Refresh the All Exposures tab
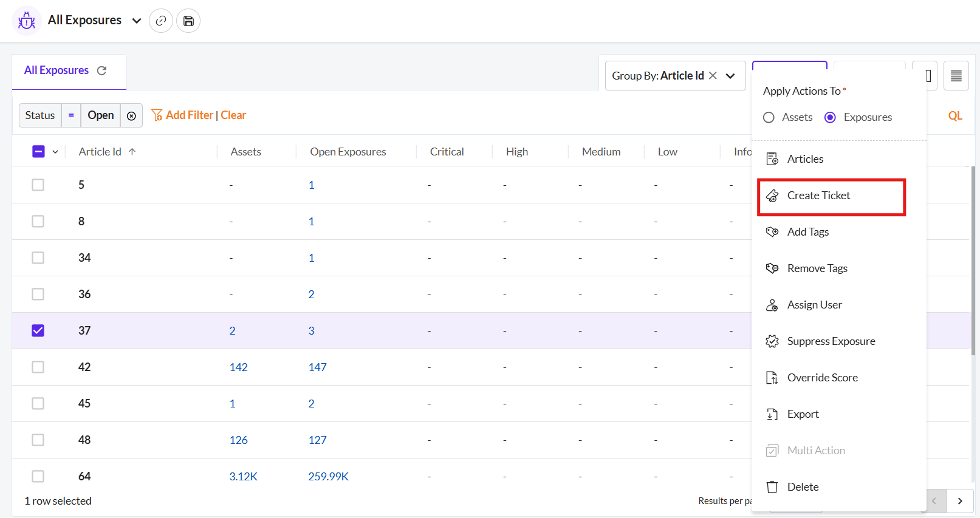This screenshot has width=980, height=518. click(x=102, y=70)
